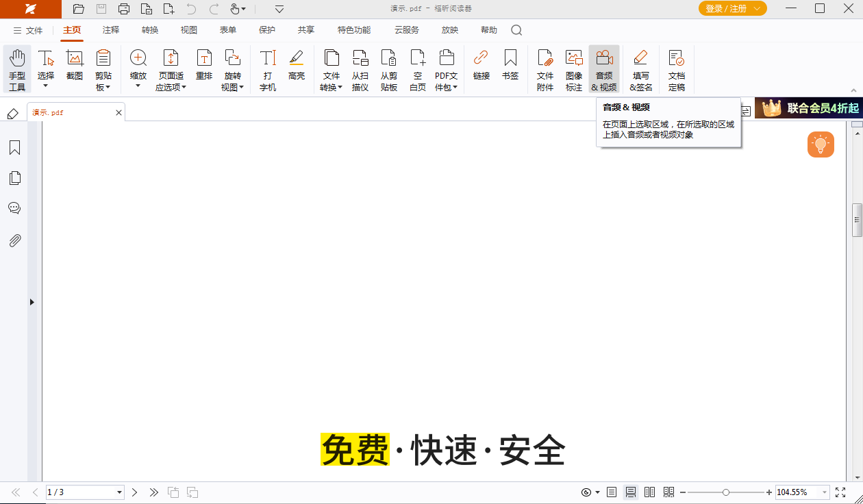Switch to the 注释 ribbon tab
This screenshot has width=863, height=504.
point(110,29)
